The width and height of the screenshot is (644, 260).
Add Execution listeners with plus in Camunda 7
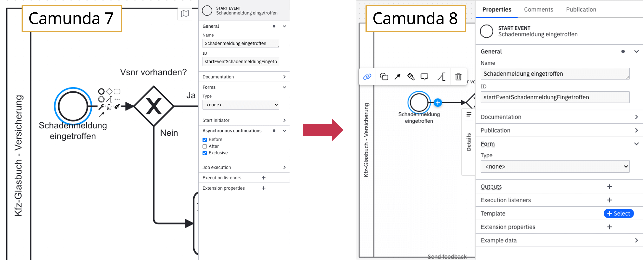[264, 178]
